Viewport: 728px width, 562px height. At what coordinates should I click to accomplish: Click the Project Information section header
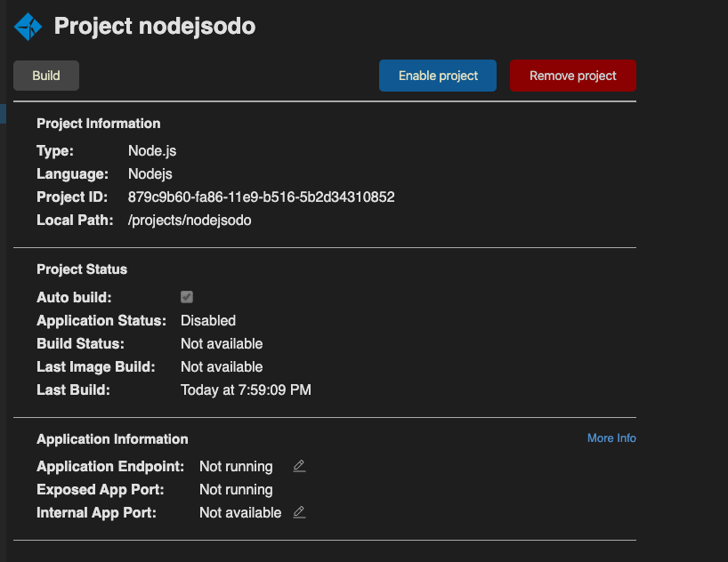(x=98, y=123)
